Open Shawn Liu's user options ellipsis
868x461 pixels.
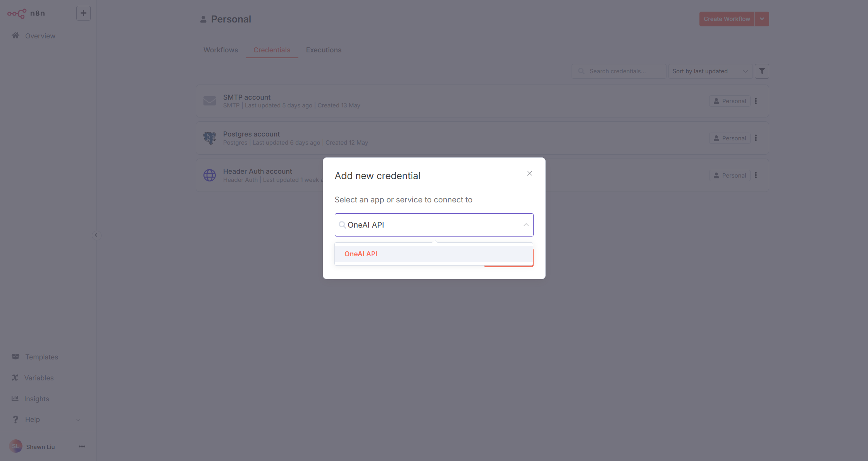82,447
